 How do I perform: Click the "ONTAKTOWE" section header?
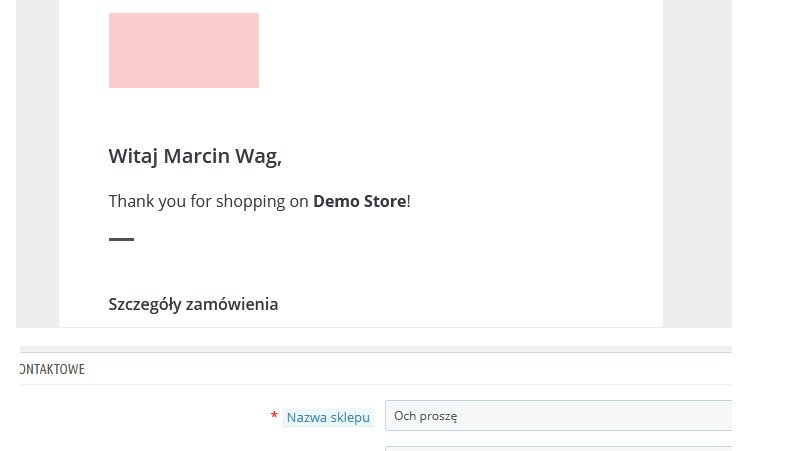point(52,369)
